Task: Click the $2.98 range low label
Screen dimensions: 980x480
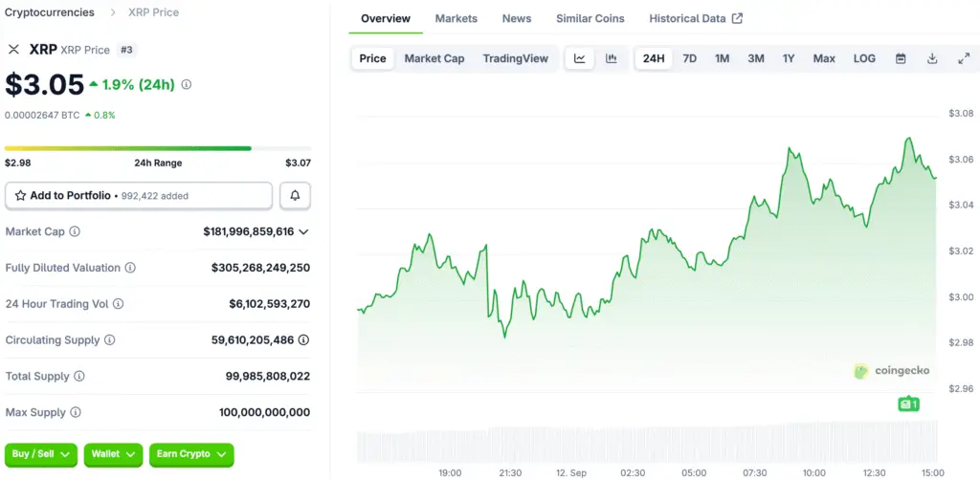Action: point(17,163)
